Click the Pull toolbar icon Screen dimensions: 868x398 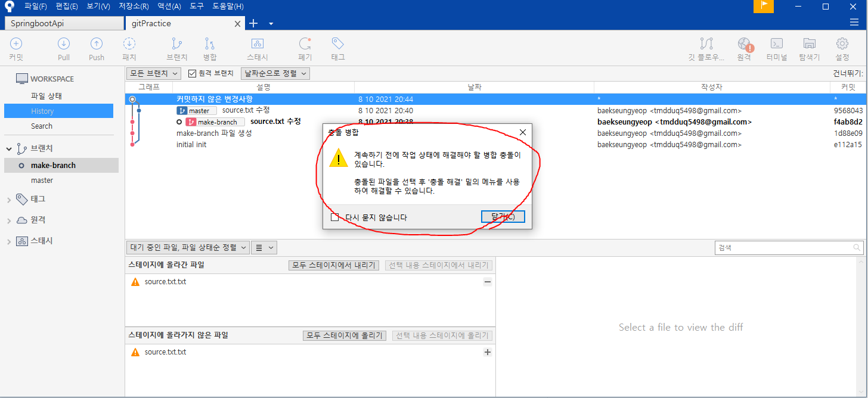[64, 43]
